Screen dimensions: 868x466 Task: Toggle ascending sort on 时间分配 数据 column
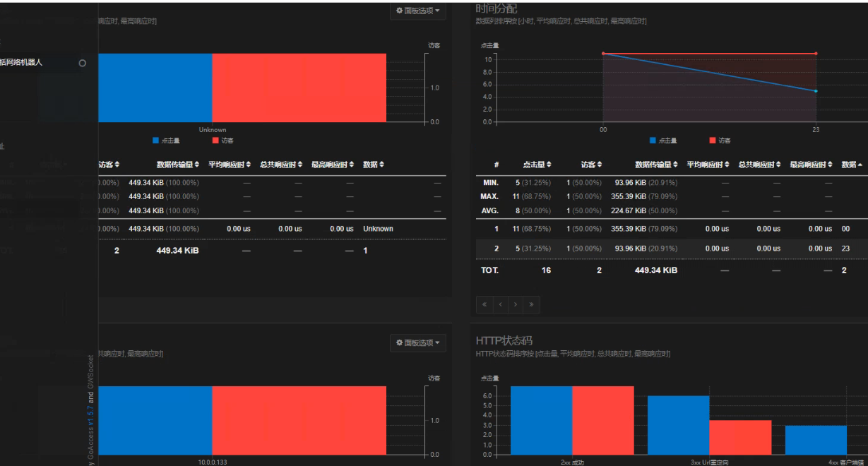click(x=852, y=165)
